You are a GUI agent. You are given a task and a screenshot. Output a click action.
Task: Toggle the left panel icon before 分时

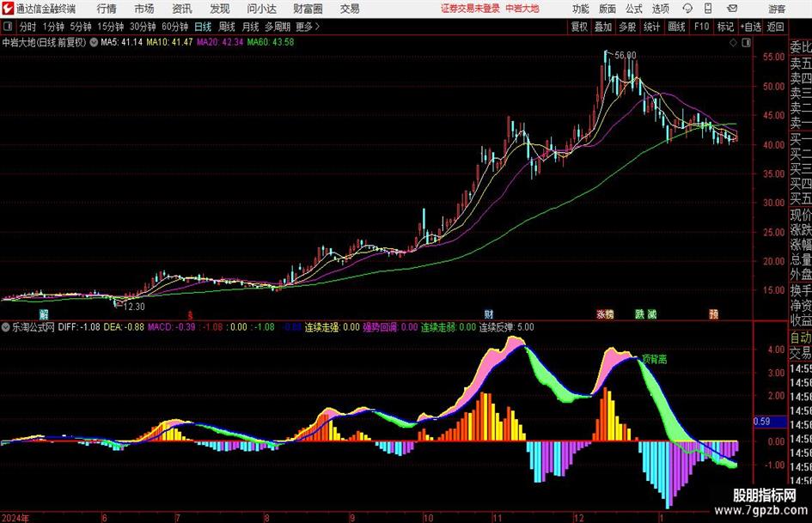(x=7, y=27)
